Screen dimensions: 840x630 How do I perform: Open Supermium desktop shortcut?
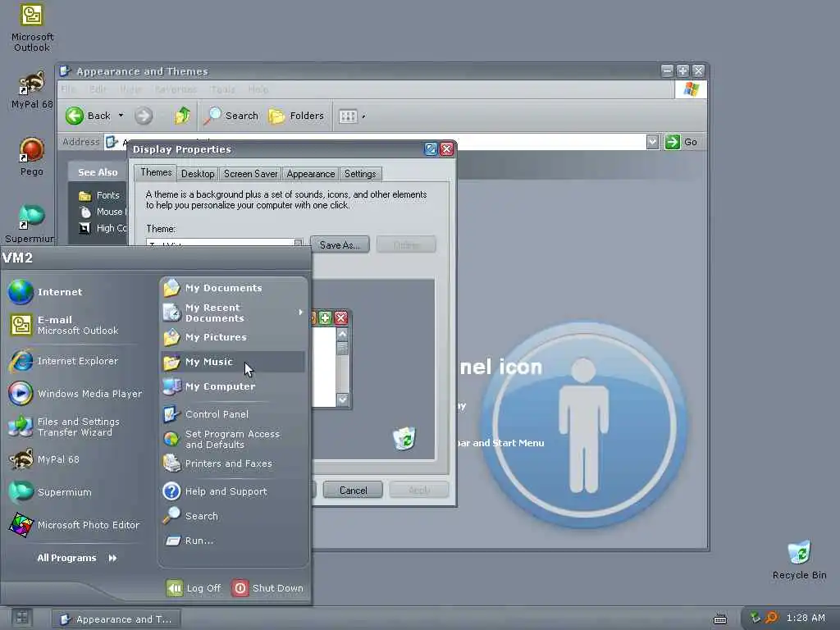pos(30,223)
